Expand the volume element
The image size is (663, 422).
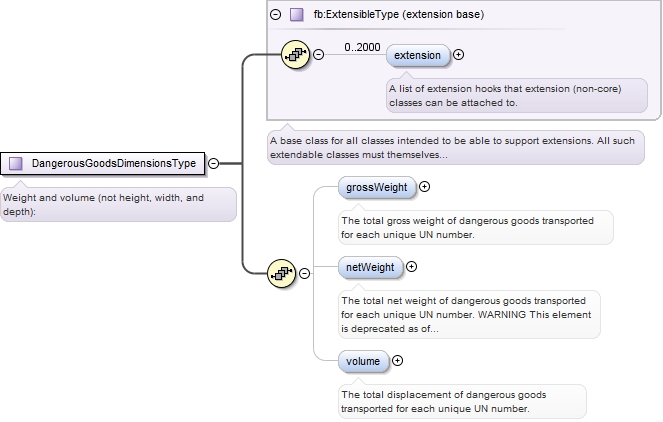pyautogui.click(x=398, y=360)
